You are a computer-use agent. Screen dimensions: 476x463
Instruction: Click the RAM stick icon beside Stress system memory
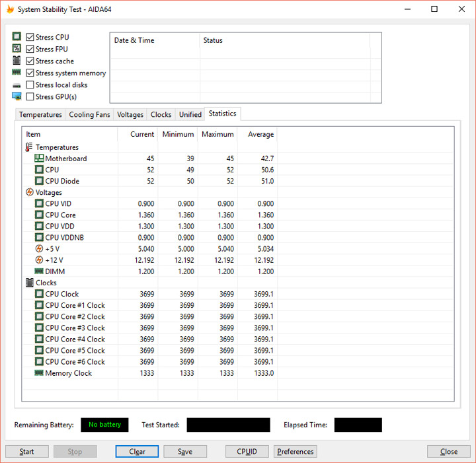[x=17, y=72]
